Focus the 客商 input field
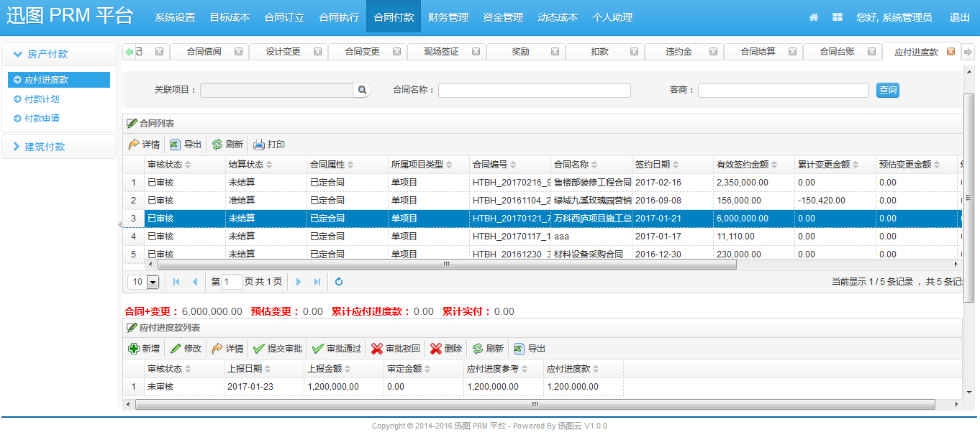Screen dimensions: 980x435 pos(784,90)
